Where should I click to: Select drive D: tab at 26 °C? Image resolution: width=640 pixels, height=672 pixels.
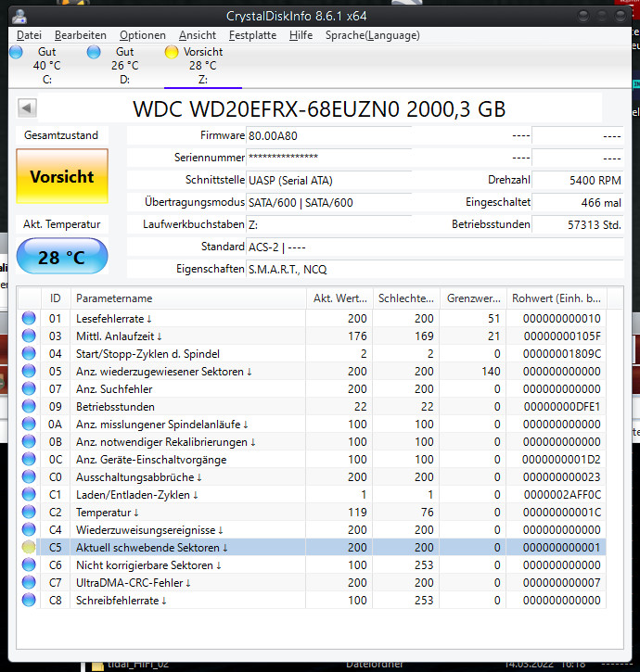[x=124, y=66]
